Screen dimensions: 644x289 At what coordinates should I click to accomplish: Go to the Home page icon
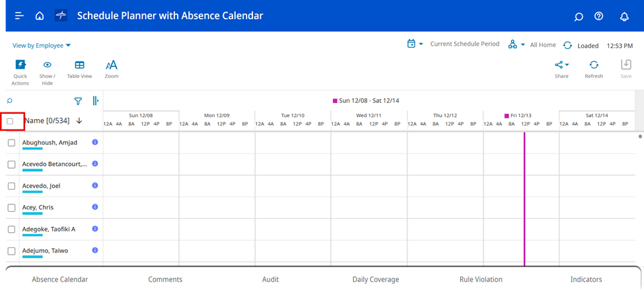click(x=40, y=16)
